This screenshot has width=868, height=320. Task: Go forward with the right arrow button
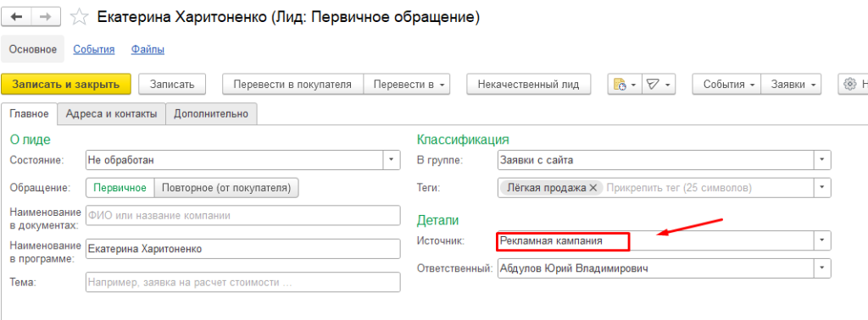click(x=46, y=17)
